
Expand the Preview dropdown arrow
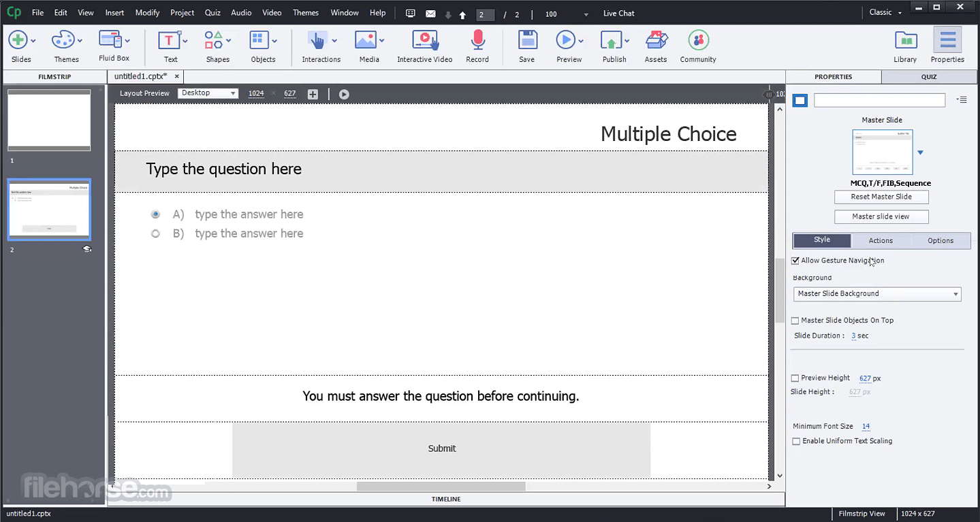tap(581, 41)
